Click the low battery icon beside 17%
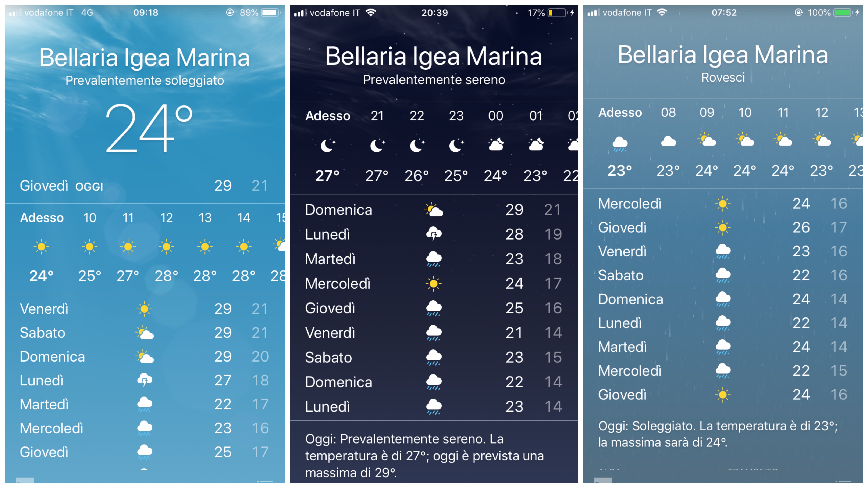The width and height of the screenshot is (868, 488). point(557,13)
